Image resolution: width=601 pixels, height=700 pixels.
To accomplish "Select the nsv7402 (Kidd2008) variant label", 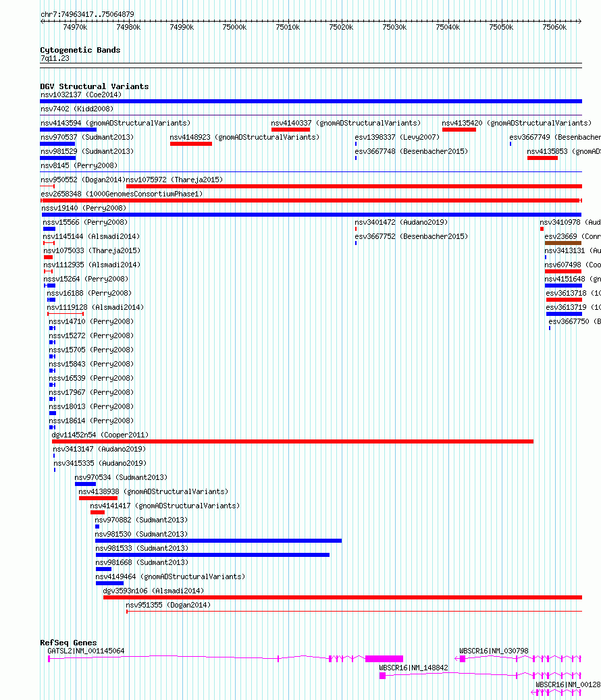I will [x=77, y=109].
